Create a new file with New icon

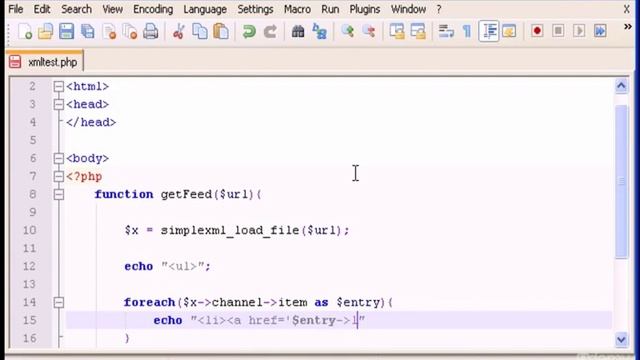click(x=25, y=31)
